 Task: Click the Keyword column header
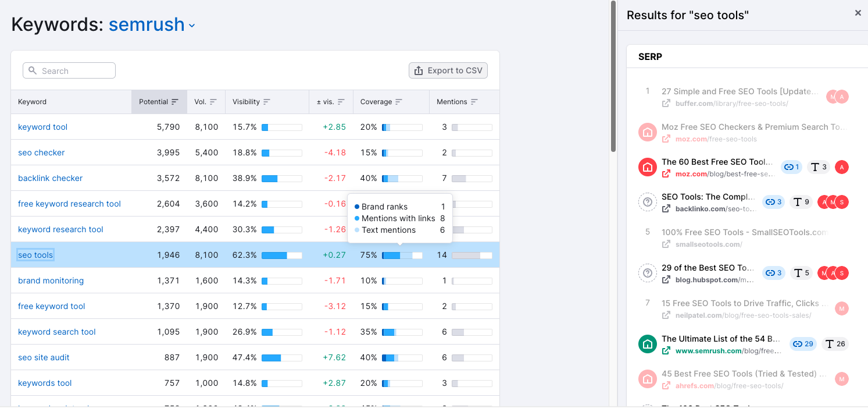pos(71,102)
